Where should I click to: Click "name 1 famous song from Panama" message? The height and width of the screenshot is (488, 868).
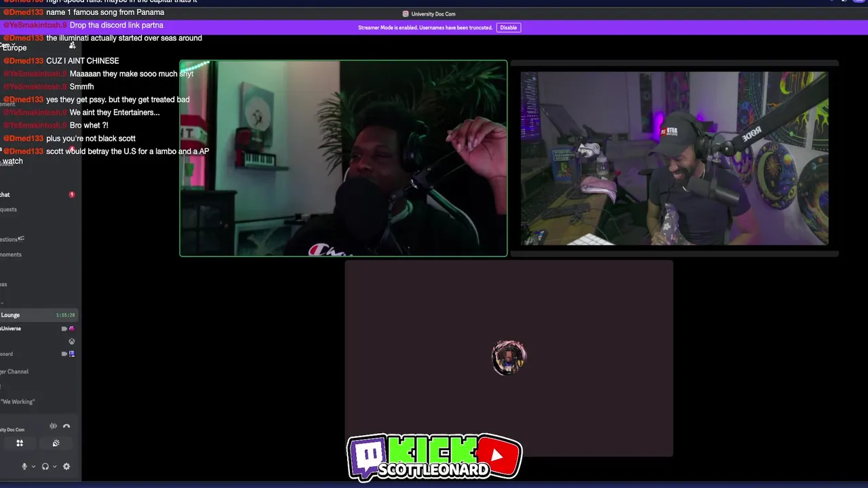[105, 12]
